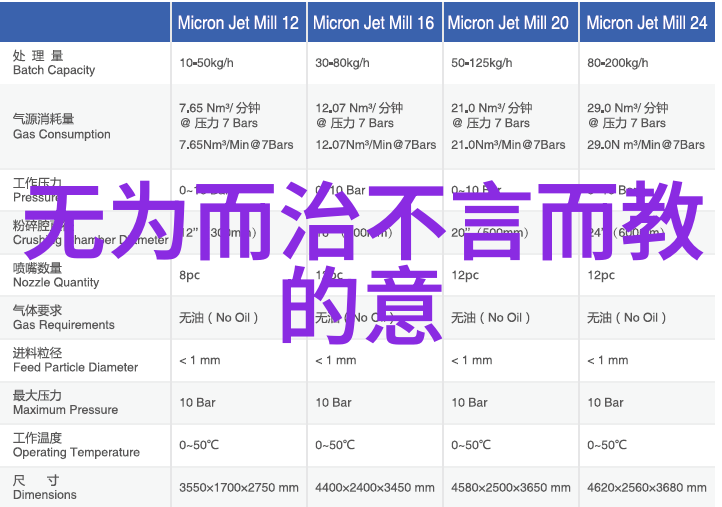The width and height of the screenshot is (722, 507).
Task: Click < 1 mm under Jet Mill 12
Action: [199, 360]
